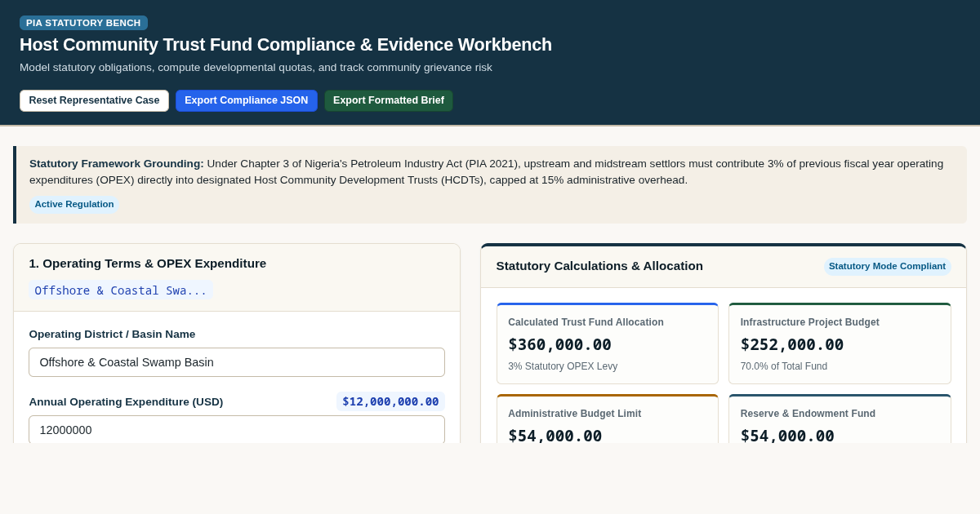The image size is (980, 514).
Task: Select the PIA STATUTORY BENCH badge
Action: click(x=83, y=23)
